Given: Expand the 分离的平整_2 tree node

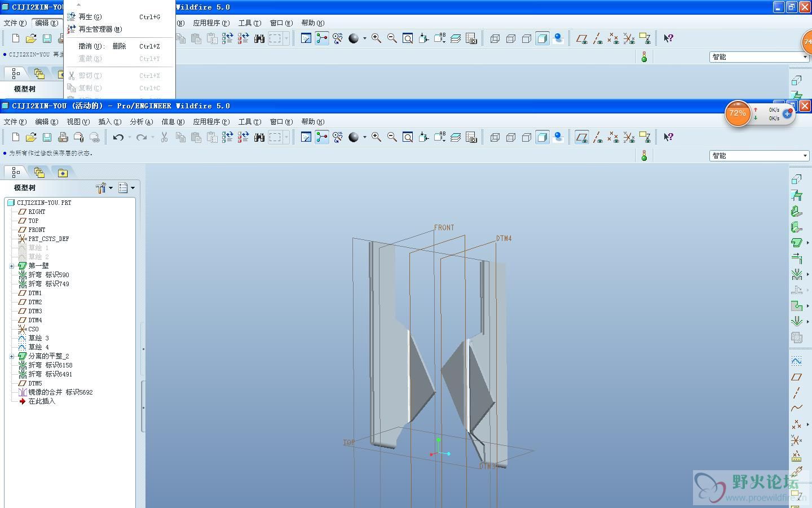Looking at the screenshot, I should pos(12,356).
